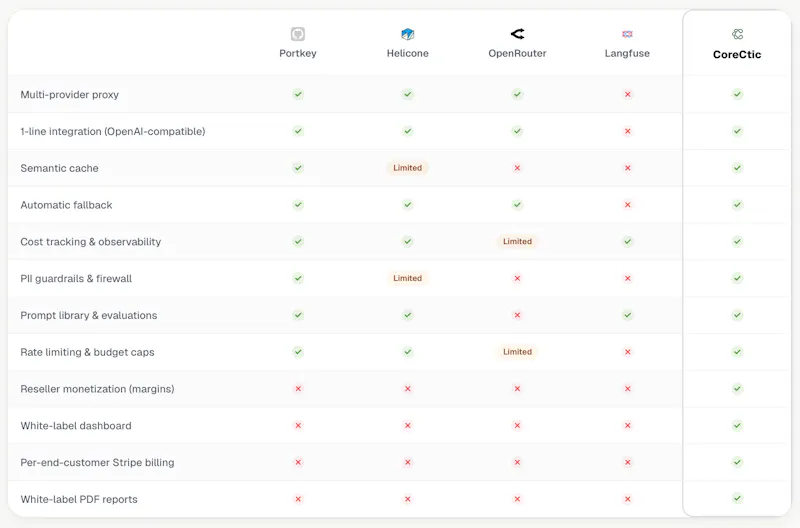Click the Langfuse column header label
Viewport: 800px width, 528px height.
628,54
